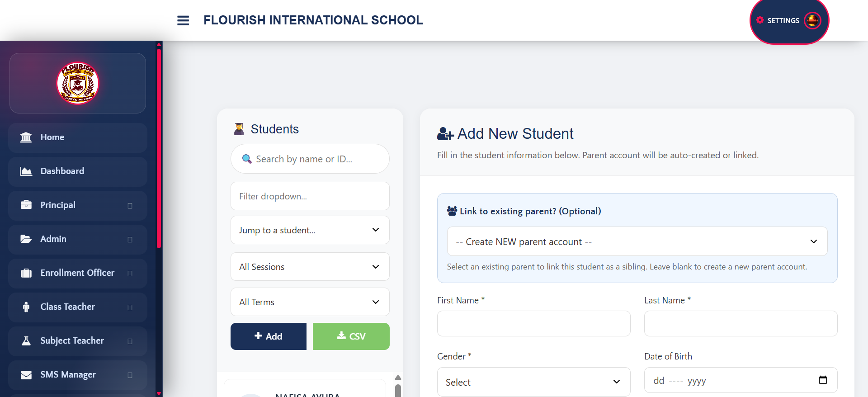Click the Admin folder icon
This screenshot has width=868, height=397.
[x=26, y=239]
